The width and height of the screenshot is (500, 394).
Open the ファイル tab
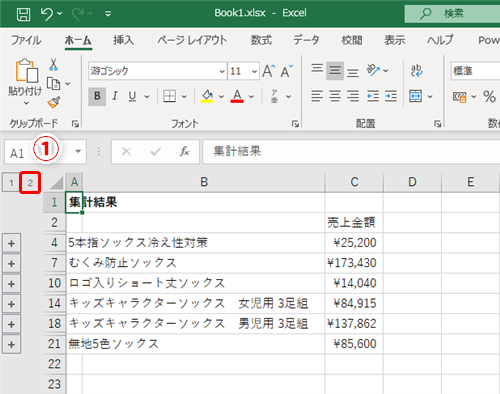pos(26,41)
